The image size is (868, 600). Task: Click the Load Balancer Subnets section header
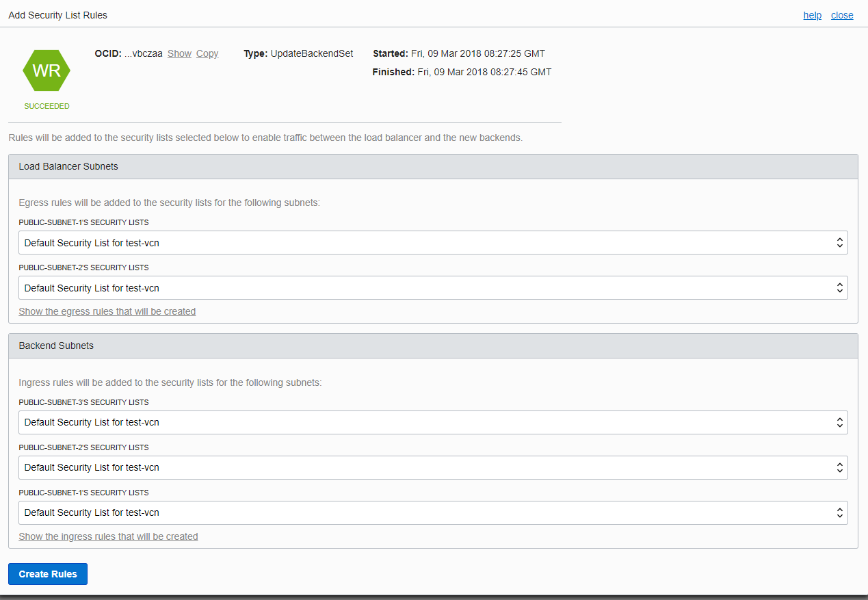[x=433, y=166]
